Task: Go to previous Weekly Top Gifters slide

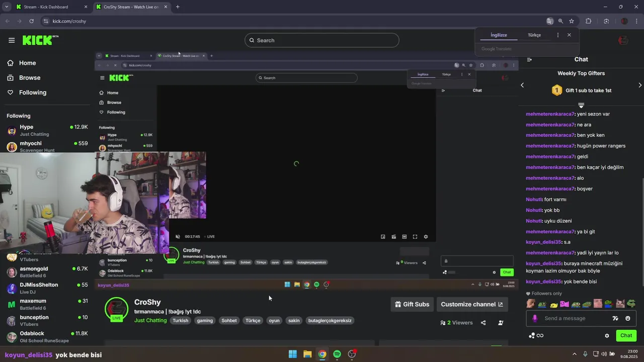Action: pyautogui.click(x=522, y=85)
